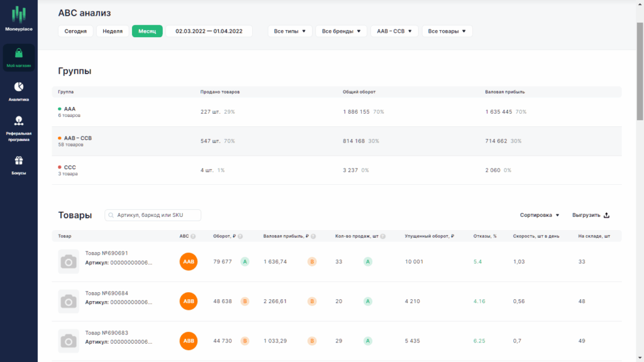644x362 pixels.
Task: Select the Сегодня period tab
Action: [75, 31]
